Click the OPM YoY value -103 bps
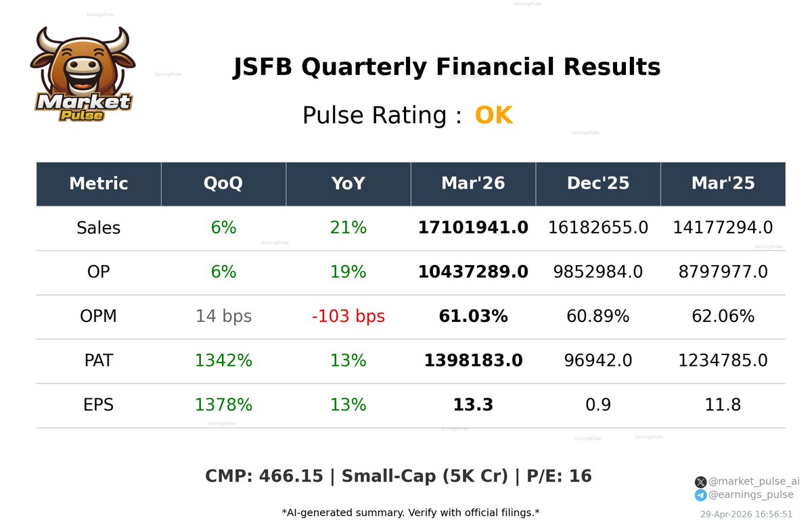 click(x=348, y=316)
